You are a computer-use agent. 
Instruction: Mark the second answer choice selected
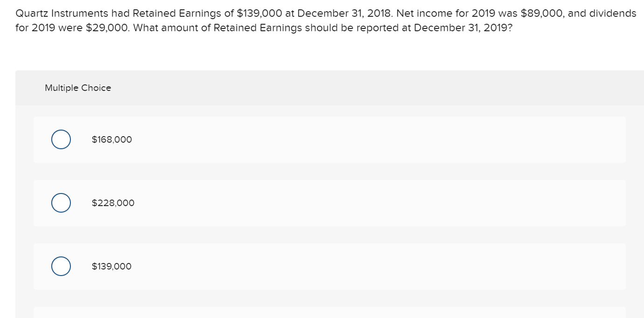tap(61, 202)
